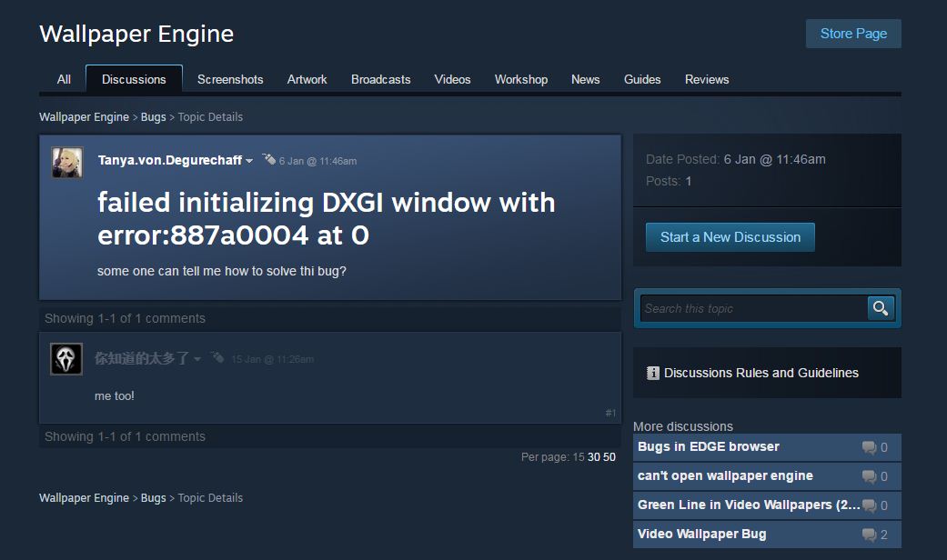Open the dropdown arrow next to Tanya.von.Degurechaff
Viewport: 947px width, 560px height.
click(249, 161)
